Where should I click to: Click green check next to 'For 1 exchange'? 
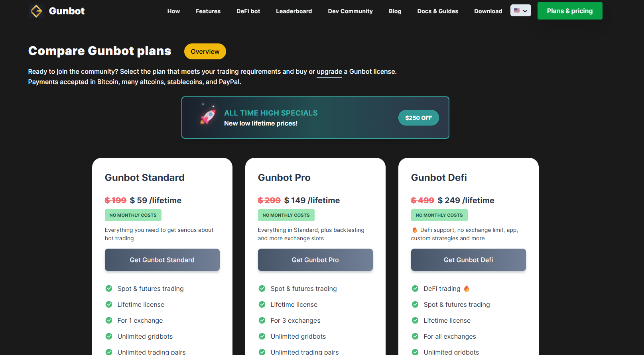(x=109, y=320)
